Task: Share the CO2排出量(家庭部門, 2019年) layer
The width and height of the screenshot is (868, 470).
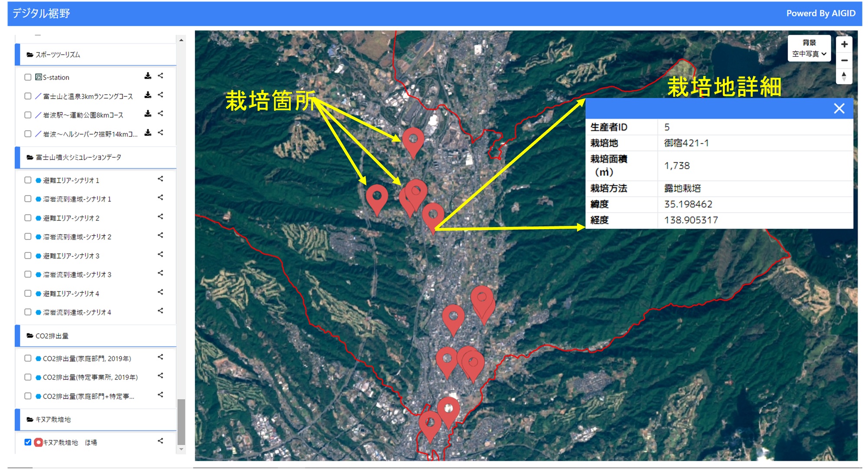Action: [x=161, y=357]
